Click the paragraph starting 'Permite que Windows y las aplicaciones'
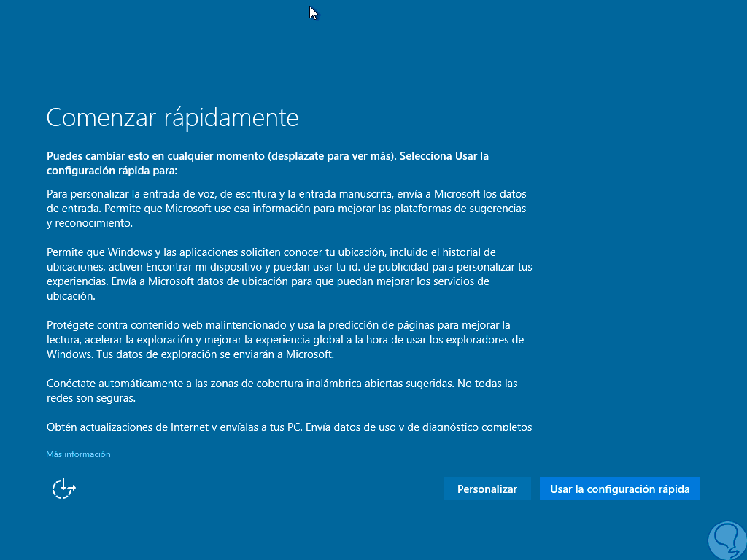The height and width of the screenshot is (560, 747). tap(289, 274)
